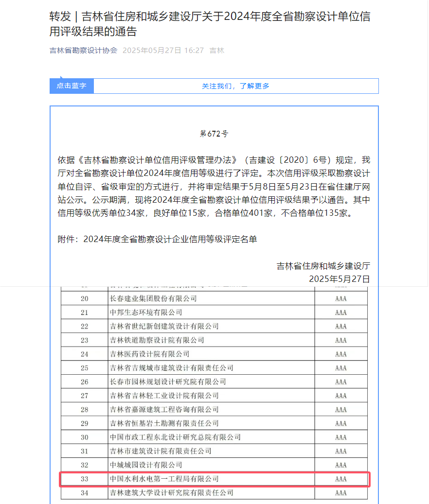Select the article title beginning 转发
Image resolution: width=429 pixels, height=504 pixels.
coord(210,24)
